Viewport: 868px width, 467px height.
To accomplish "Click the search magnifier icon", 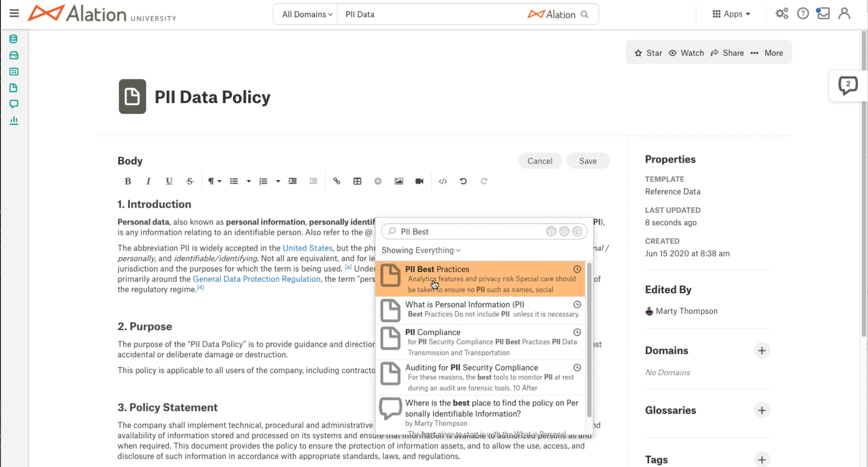I will 585,14.
